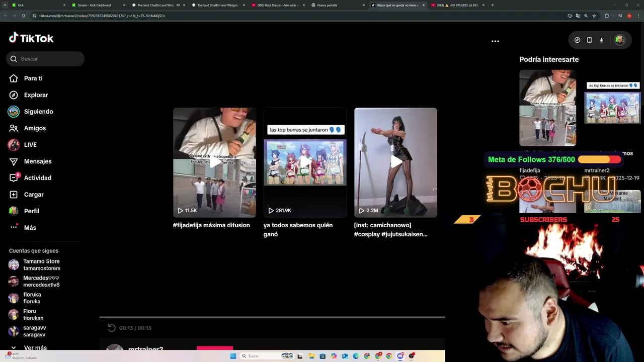Screen dimensions: 644x362
Task: Open the Cargar upload page
Action: coord(34,195)
